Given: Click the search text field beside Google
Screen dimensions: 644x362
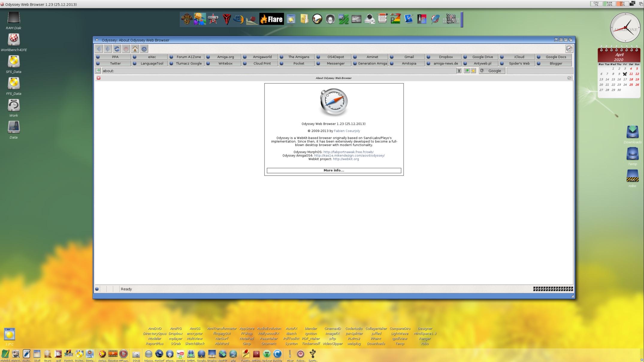Looking at the screenshot, I should click(539, 71).
